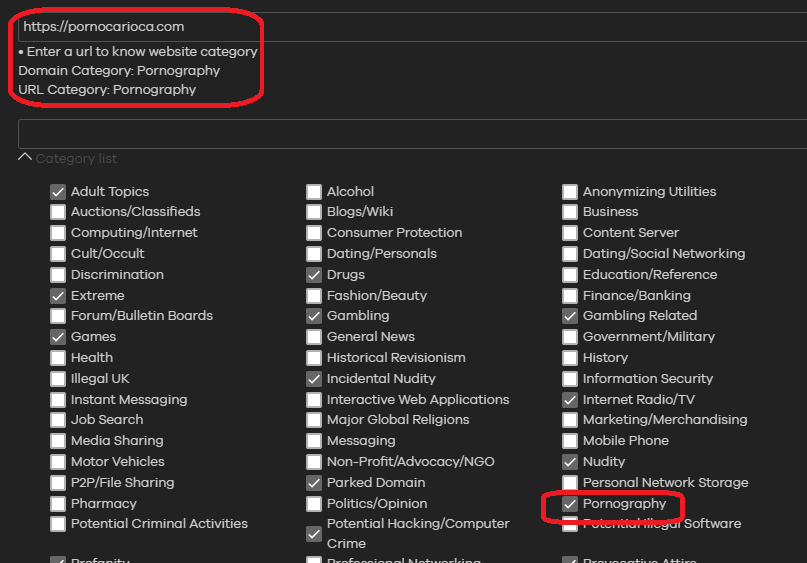Check the Cult/Occult category
Screen dimensions: 807x563
tap(58, 254)
